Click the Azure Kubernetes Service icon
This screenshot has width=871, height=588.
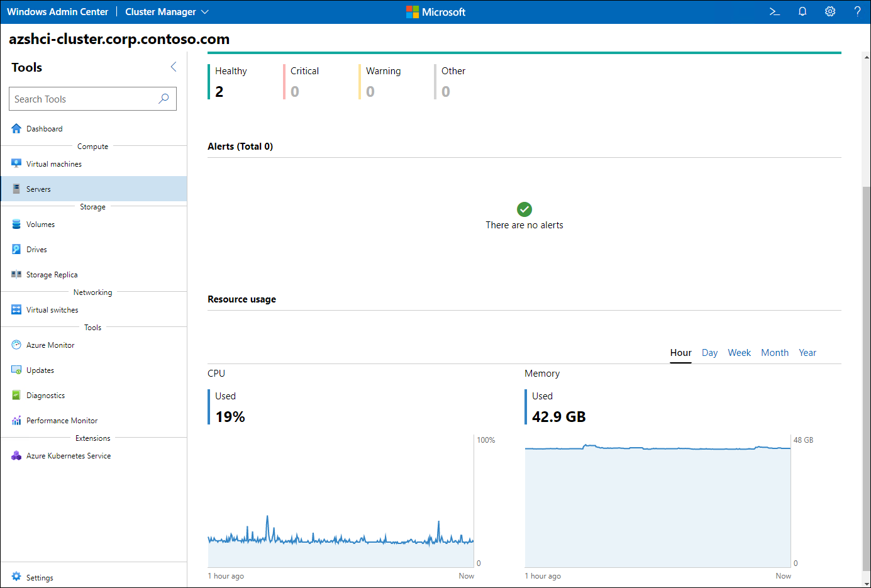click(16, 455)
